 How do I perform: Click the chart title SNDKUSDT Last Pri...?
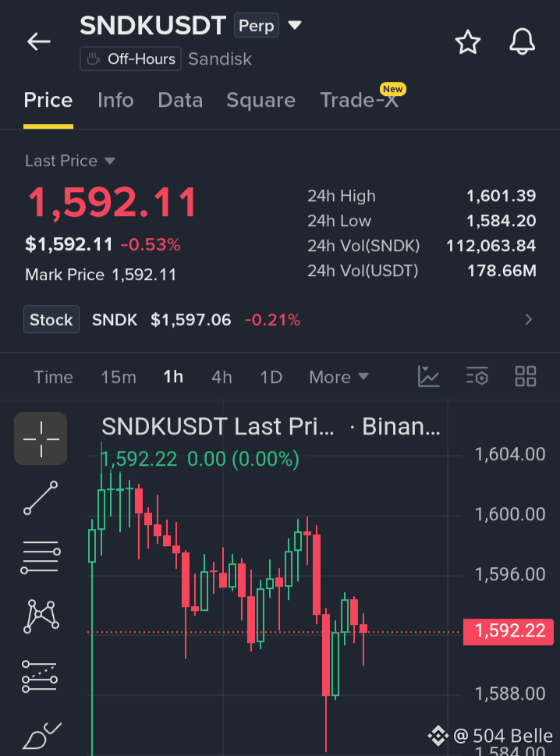coord(218,427)
